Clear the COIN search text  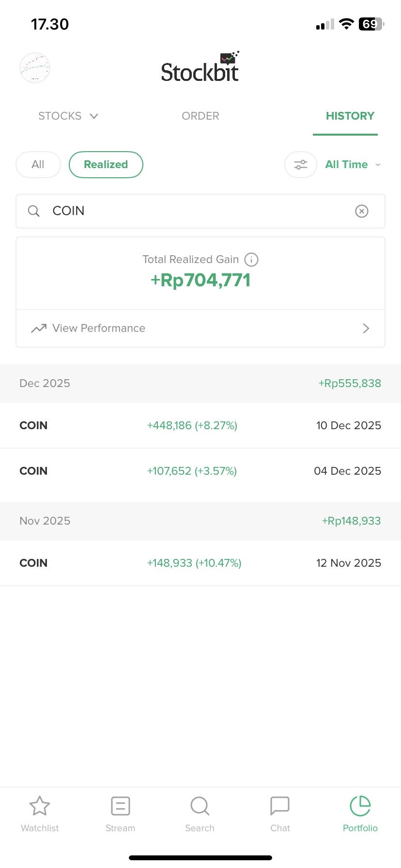(362, 211)
